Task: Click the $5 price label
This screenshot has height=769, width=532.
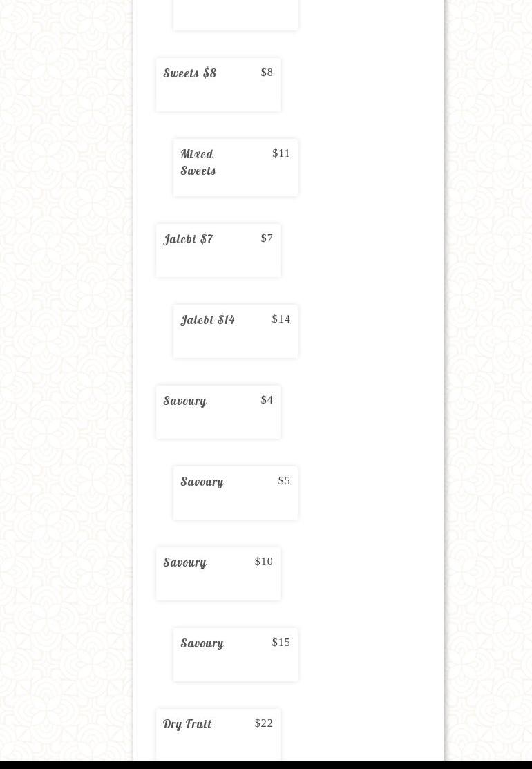Action: pos(284,481)
